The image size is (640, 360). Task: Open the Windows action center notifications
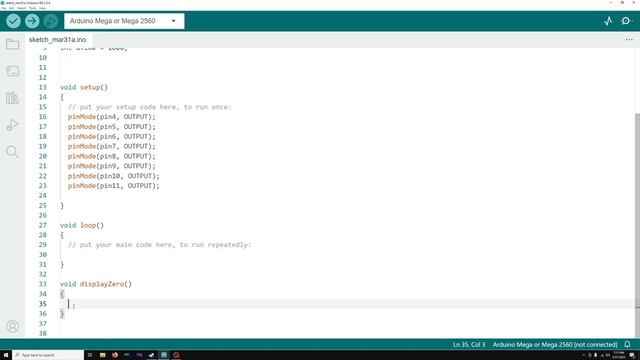pos(632,355)
